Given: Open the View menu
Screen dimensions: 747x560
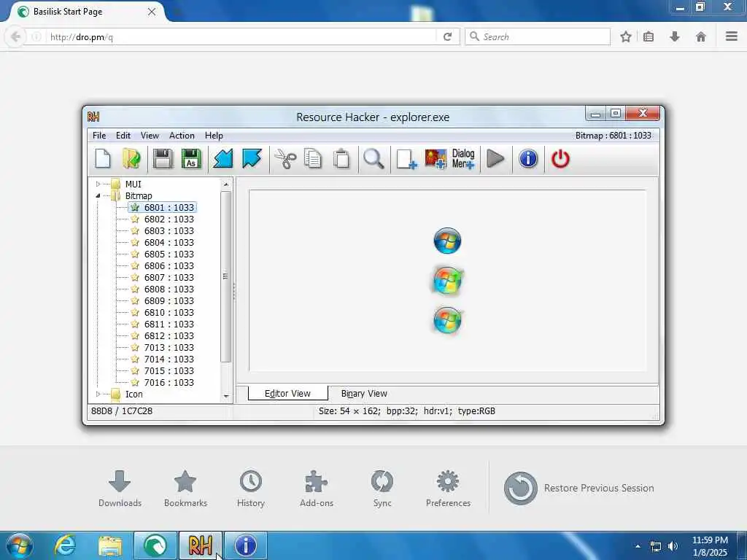Looking at the screenshot, I should [150, 135].
